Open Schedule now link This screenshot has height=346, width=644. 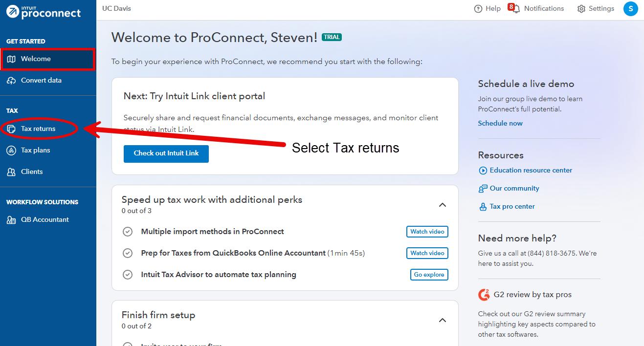click(500, 123)
